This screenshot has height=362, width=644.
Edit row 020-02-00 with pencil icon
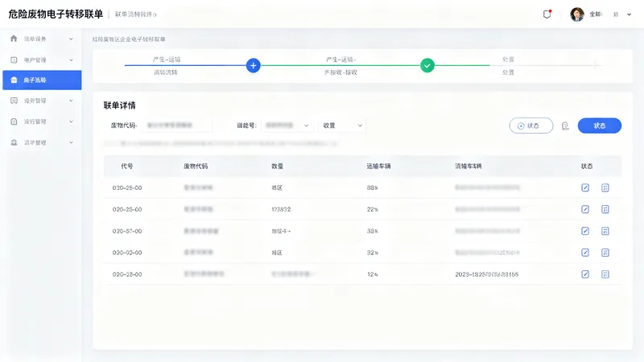coord(585,253)
